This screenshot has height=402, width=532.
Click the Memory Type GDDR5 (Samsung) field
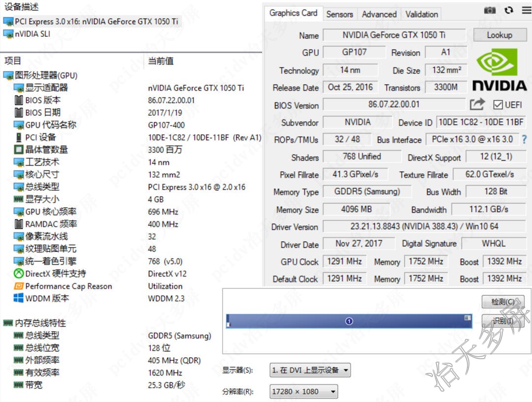(x=367, y=191)
